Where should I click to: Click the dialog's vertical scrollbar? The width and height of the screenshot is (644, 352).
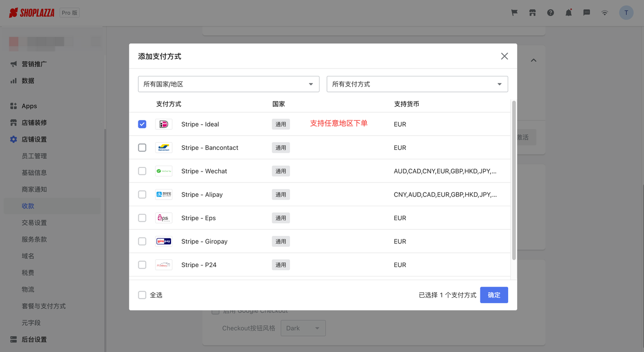click(x=514, y=181)
